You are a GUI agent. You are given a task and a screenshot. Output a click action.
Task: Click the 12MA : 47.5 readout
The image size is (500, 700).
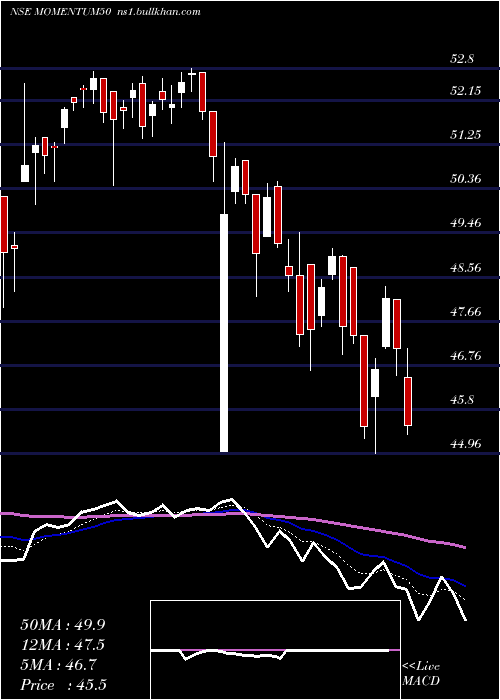tap(63, 645)
